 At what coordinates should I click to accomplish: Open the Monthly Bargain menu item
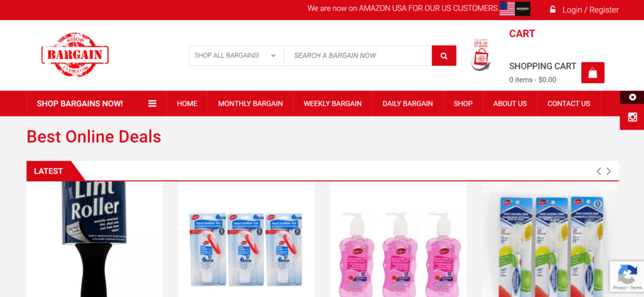coord(250,104)
